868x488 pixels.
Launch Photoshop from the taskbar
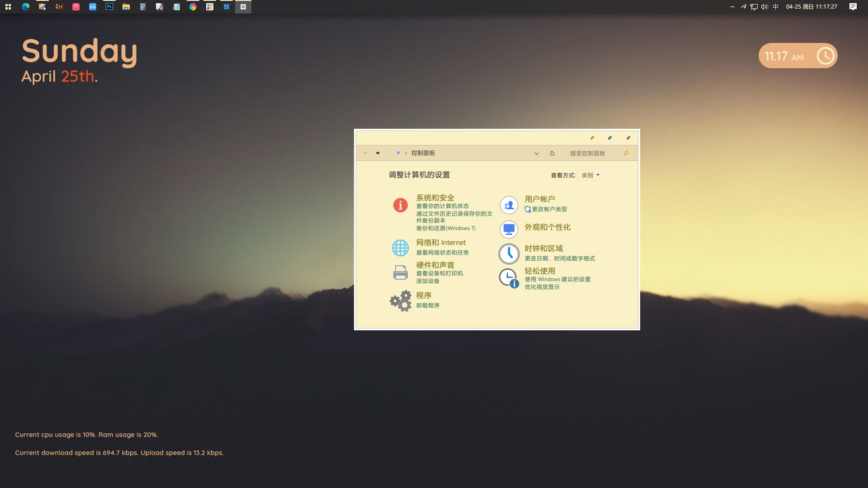click(109, 7)
